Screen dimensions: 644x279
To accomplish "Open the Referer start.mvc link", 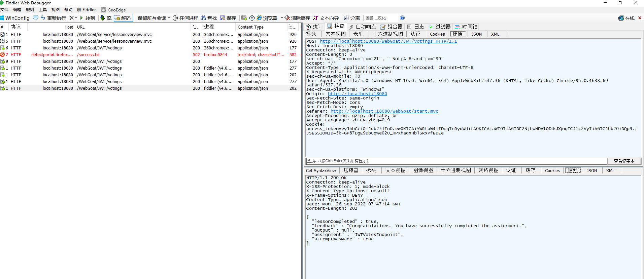I will coord(384,111).
